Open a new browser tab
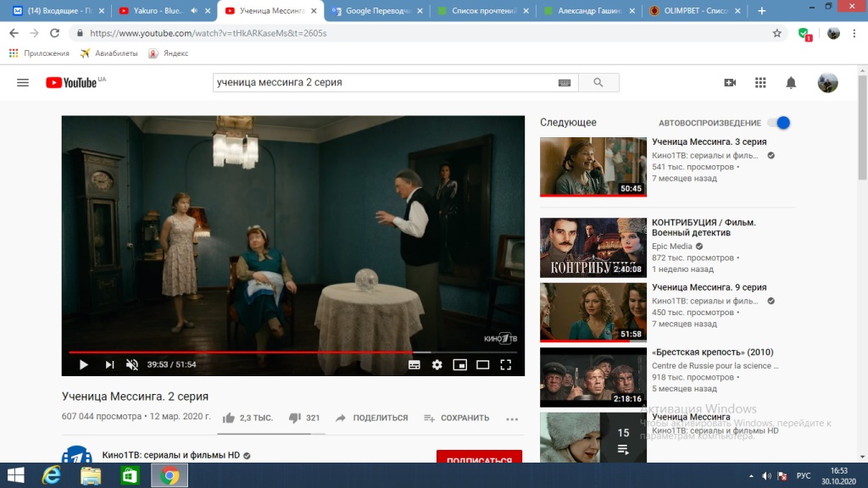This screenshot has height=488, width=868. tap(762, 10)
